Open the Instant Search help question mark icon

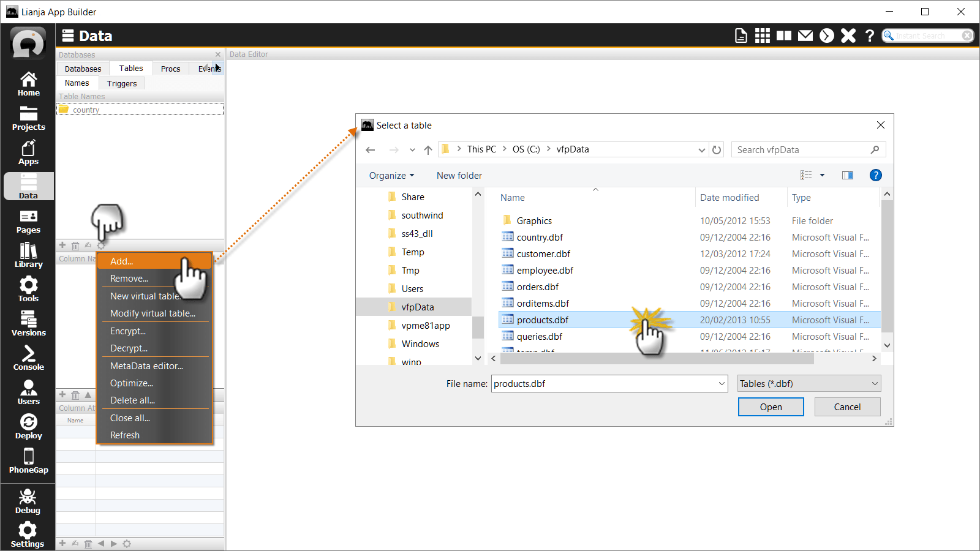pyautogui.click(x=870, y=36)
